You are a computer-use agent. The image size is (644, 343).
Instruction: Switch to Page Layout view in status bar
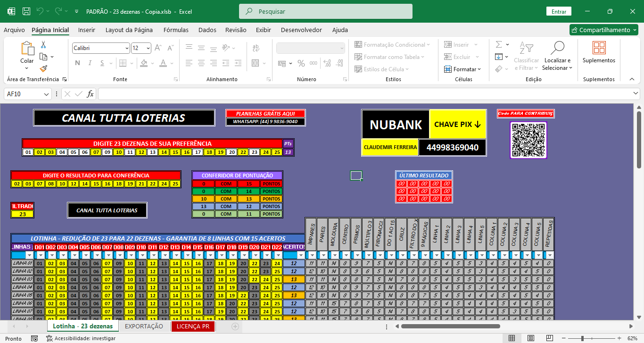531,338
